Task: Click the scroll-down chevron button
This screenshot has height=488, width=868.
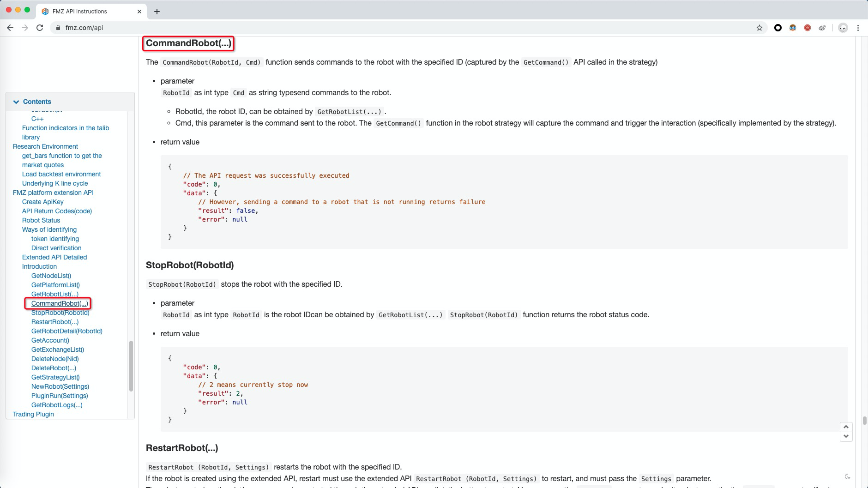Action: pyautogui.click(x=846, y=436)
